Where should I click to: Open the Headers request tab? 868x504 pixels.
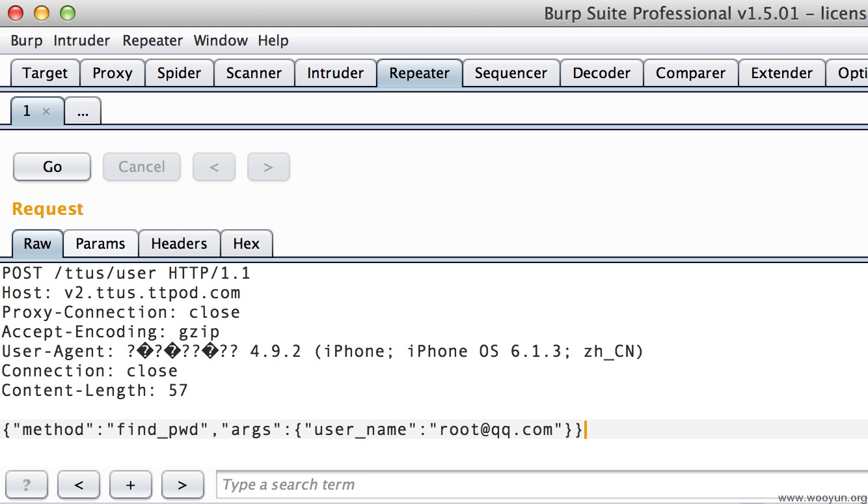point(179,244)
